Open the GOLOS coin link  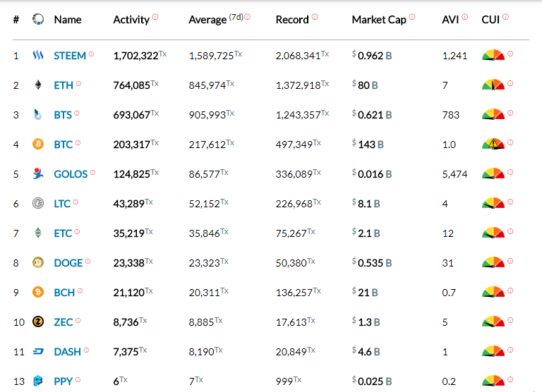pyautogui.click(x=71, y=174)
